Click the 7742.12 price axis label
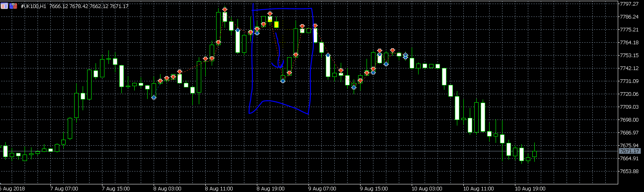Screen dimensions: 644x192 (x=630, y=68)
